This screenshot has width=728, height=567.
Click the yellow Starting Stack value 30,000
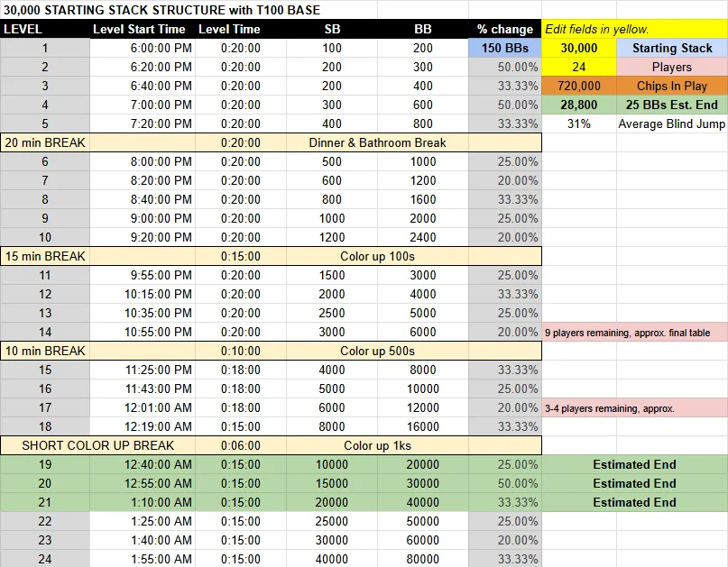point(578,48)
